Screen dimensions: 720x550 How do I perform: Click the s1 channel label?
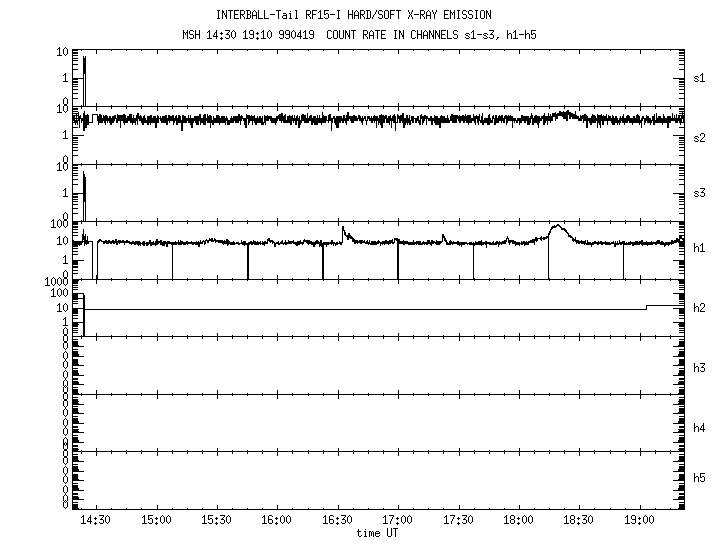click(x=700, y=77)
